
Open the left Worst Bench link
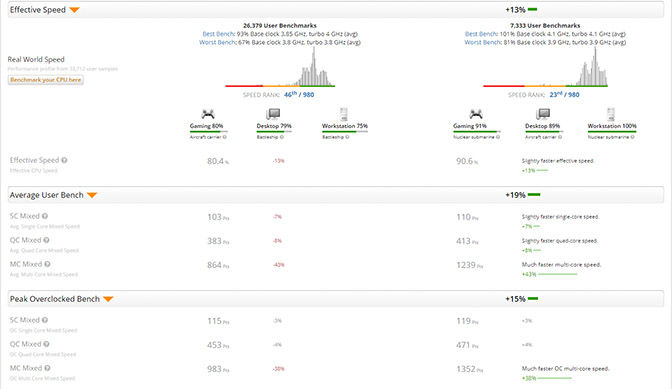click(217, 42)
